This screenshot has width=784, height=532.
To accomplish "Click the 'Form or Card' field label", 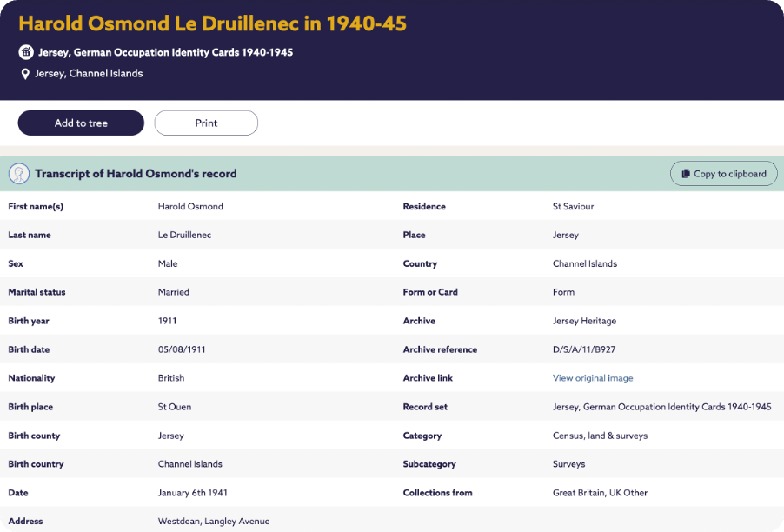I will [430, 292].
